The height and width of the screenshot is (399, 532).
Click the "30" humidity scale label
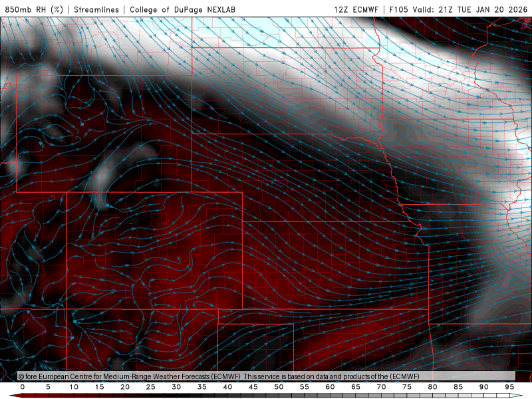[176, 387]
